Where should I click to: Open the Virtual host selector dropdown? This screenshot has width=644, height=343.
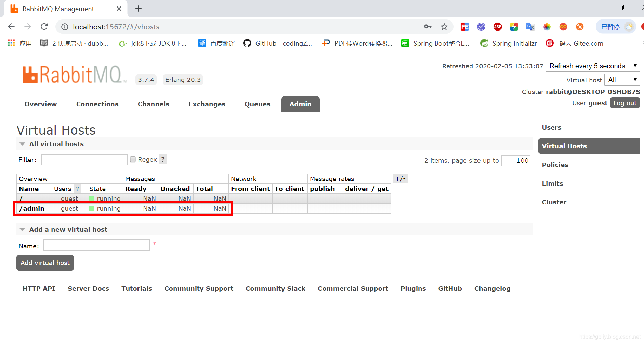pos(622,80)
